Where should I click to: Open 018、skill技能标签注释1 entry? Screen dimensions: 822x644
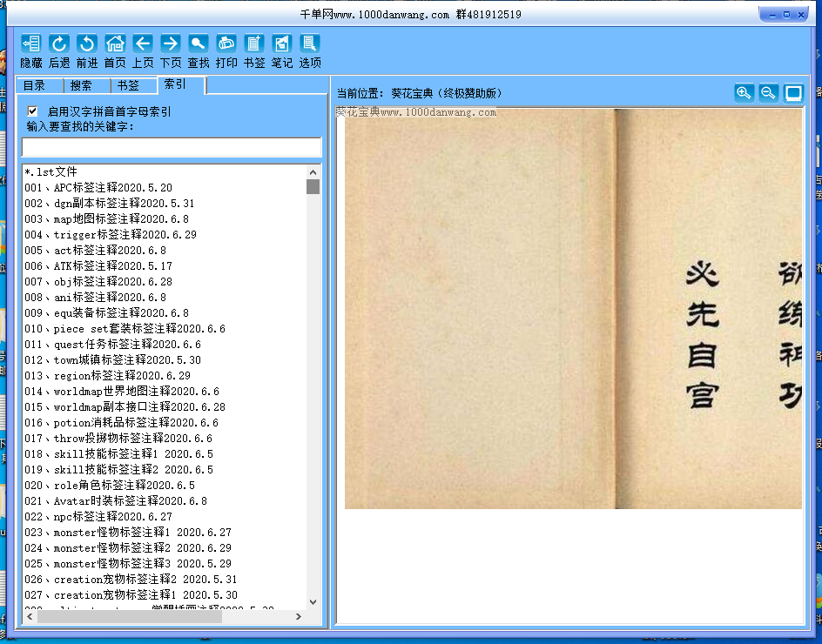118,453
